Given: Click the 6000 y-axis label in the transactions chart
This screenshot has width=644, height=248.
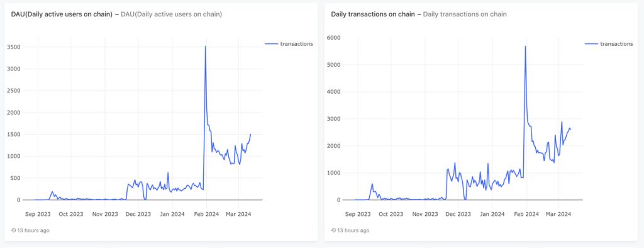Looking at the screenshot, I should 333,38.
